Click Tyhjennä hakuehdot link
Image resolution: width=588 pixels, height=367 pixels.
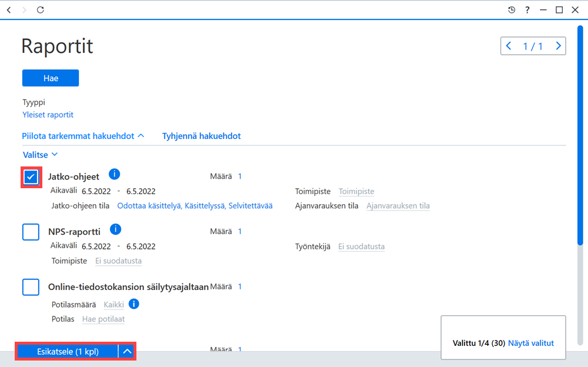tap(201, 136)
